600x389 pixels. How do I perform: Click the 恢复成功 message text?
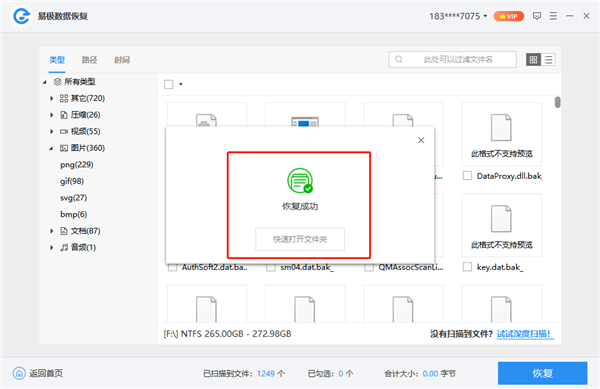[x=300, y=206]
